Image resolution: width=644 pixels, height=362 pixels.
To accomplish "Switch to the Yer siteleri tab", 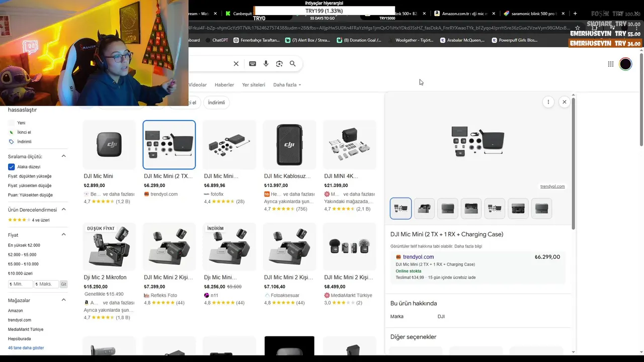I will [x=254, y=85].
